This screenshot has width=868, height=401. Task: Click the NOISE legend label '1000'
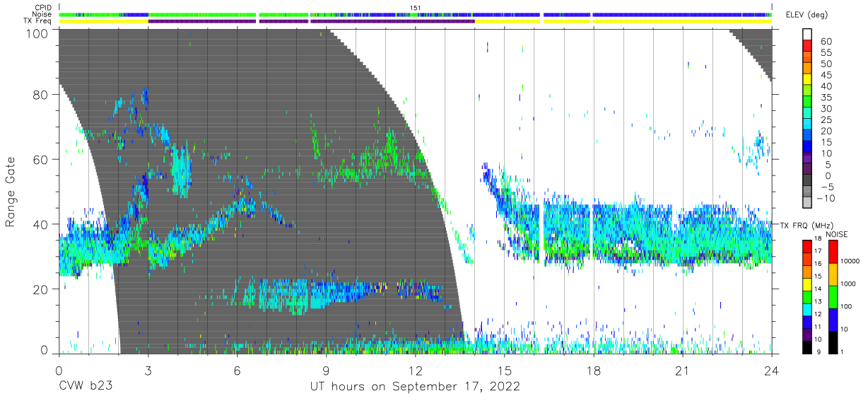[x=848, y=285]
